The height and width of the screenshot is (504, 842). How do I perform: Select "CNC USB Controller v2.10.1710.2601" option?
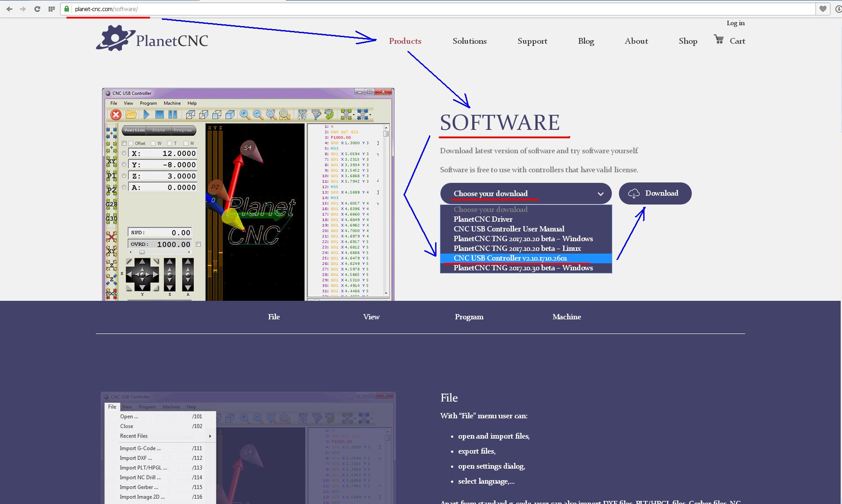click(526, 258)
